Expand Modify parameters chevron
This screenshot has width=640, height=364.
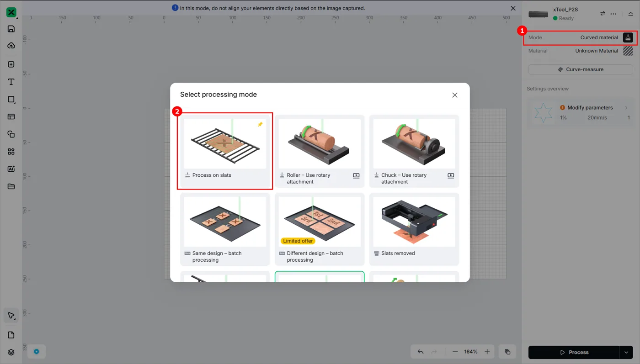pos(626,108)
